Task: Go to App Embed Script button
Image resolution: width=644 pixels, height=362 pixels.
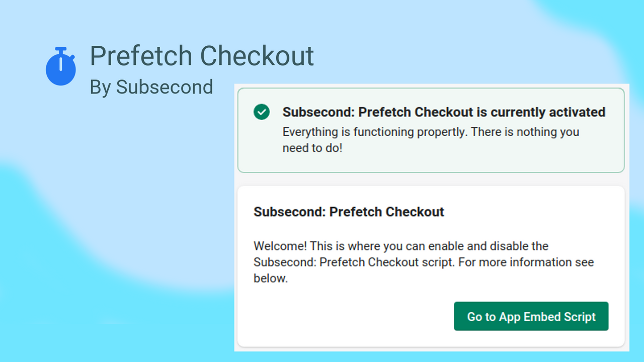Action: click(x=531, y=316)
